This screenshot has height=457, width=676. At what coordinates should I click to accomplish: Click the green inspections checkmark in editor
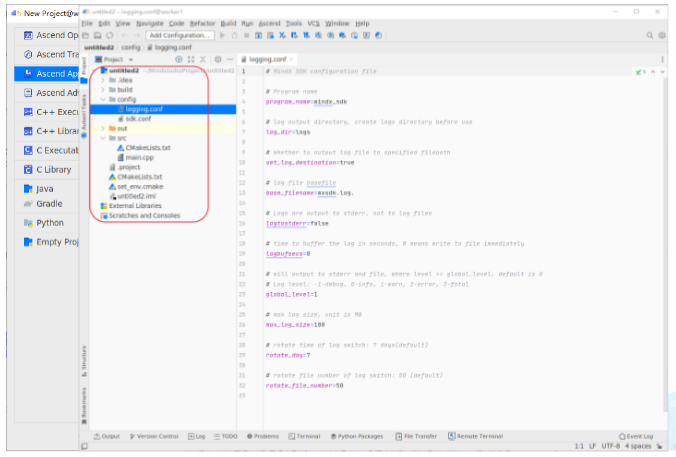click(x=640, y=72)
